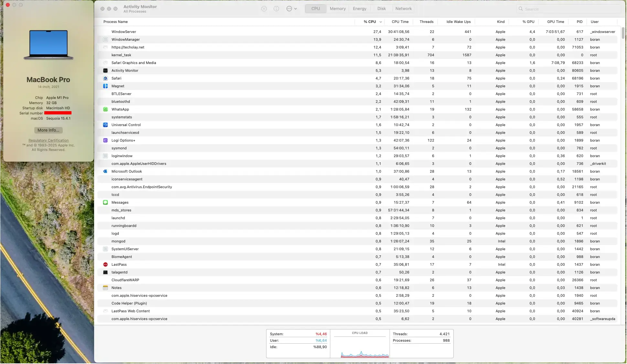Click the Universal Control icon
The image size is (627, 364).
pyautogui.click(x=105, y=125)
